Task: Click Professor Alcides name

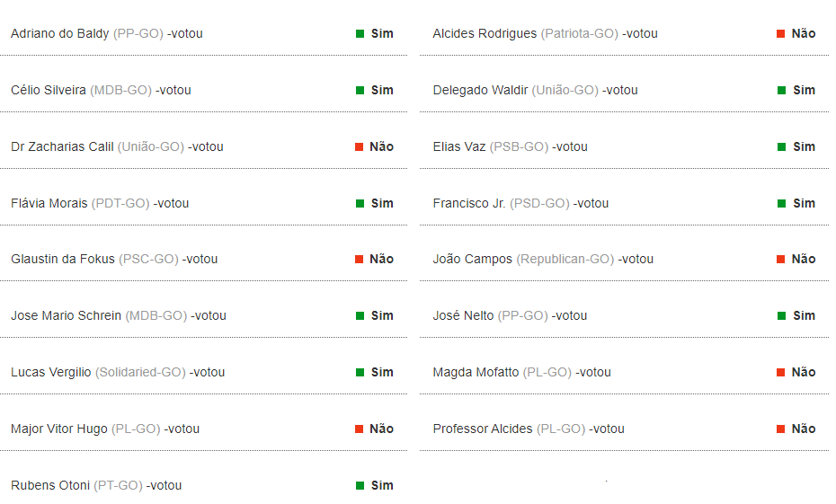Action: point(482,429)
